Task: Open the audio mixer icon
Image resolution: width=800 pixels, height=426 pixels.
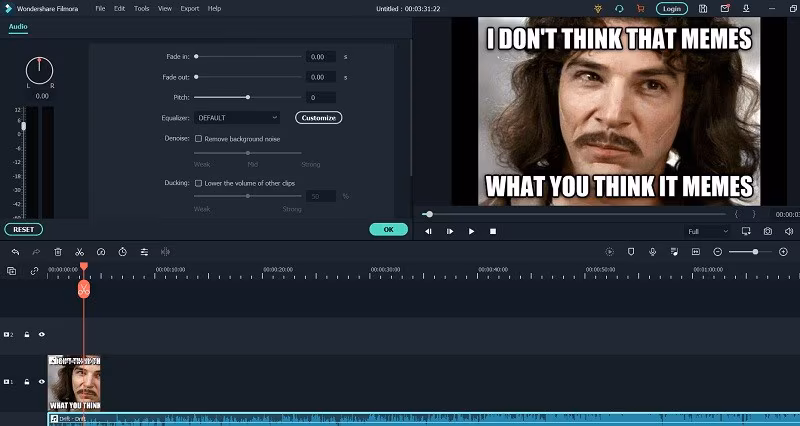Action: [x=674, y=252]
